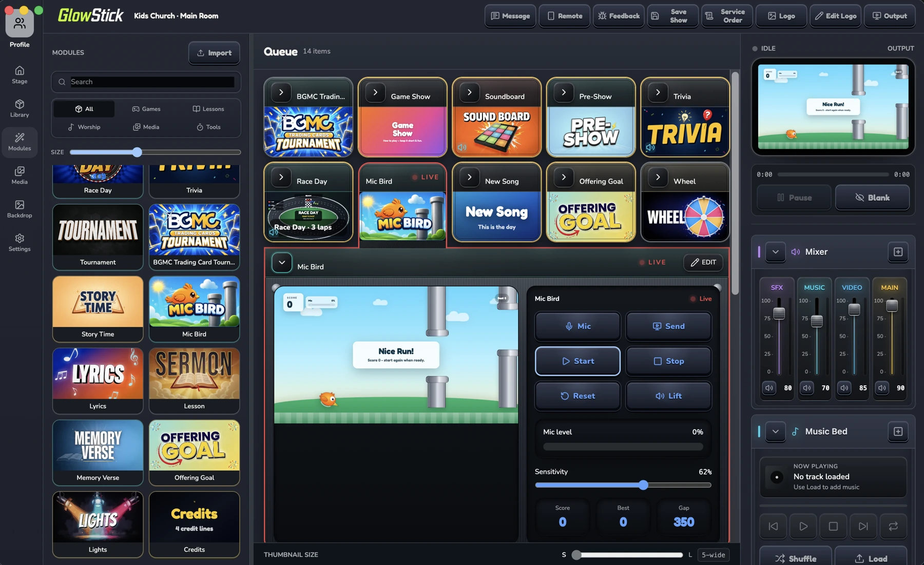Click Edit Logo in toolbar
The width and height of the screenshot is (924, 565).
(836, 16)
